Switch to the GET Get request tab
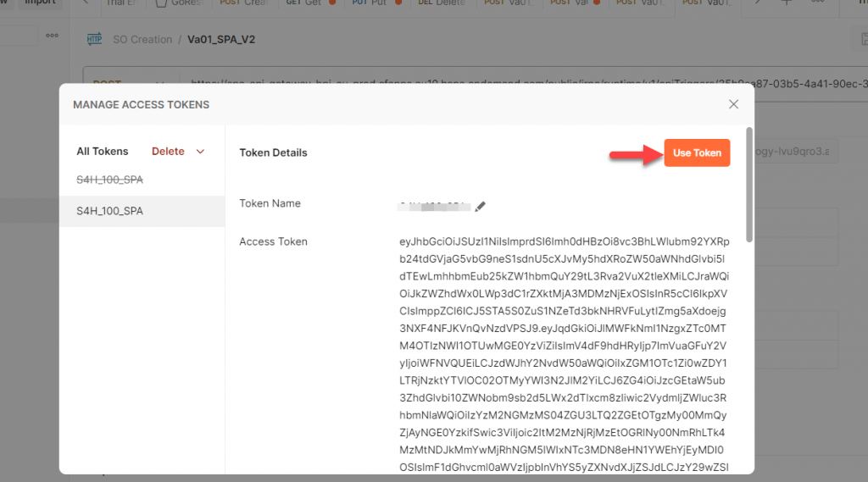Image resolution: width=868 pixels, height=482 pixels. [x=310, y=3]
